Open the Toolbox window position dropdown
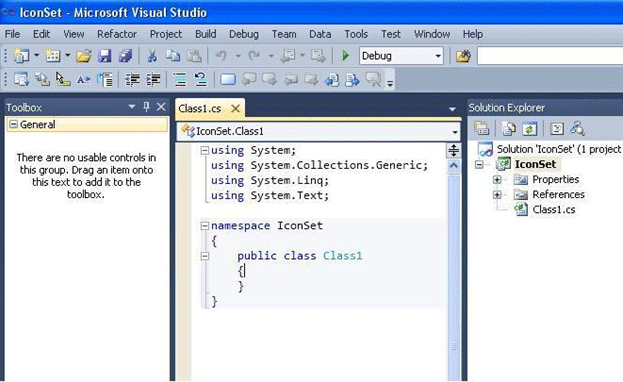623x382 pixels. point(132,107)
